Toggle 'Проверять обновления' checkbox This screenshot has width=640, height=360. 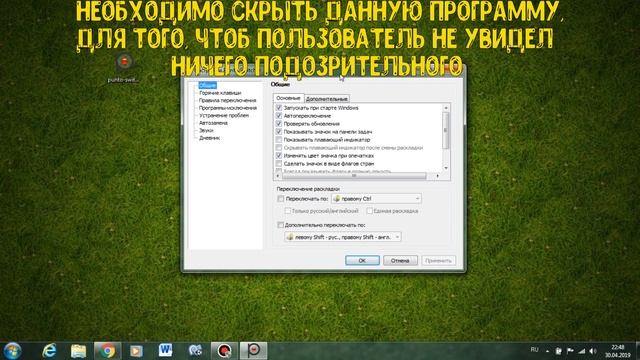click(279, 124)
